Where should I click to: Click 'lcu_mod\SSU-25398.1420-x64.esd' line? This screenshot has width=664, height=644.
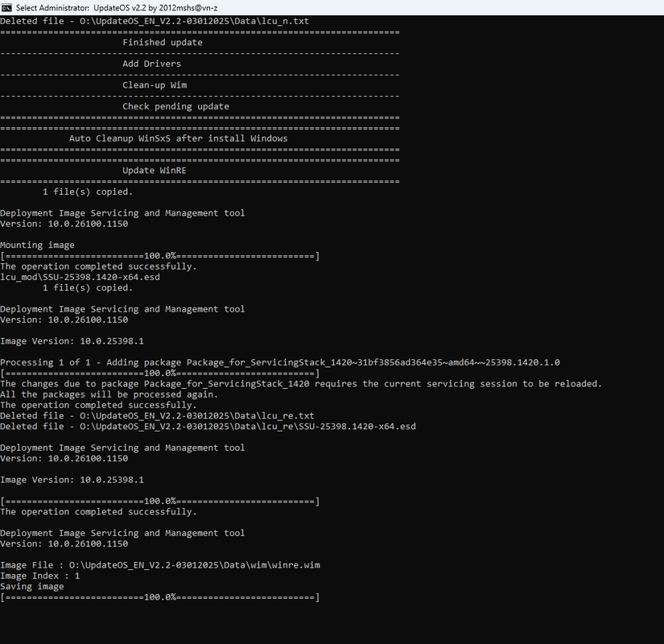(x=80, y=277)
